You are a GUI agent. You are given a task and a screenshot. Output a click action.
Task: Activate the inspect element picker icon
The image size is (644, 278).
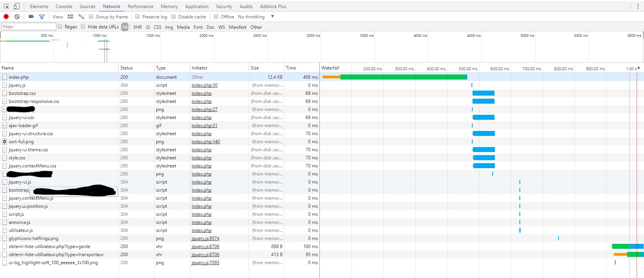pos(6,6)
